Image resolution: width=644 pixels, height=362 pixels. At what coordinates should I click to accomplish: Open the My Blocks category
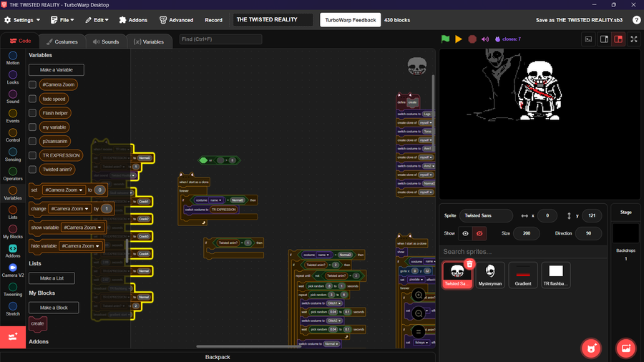point(13,232)
